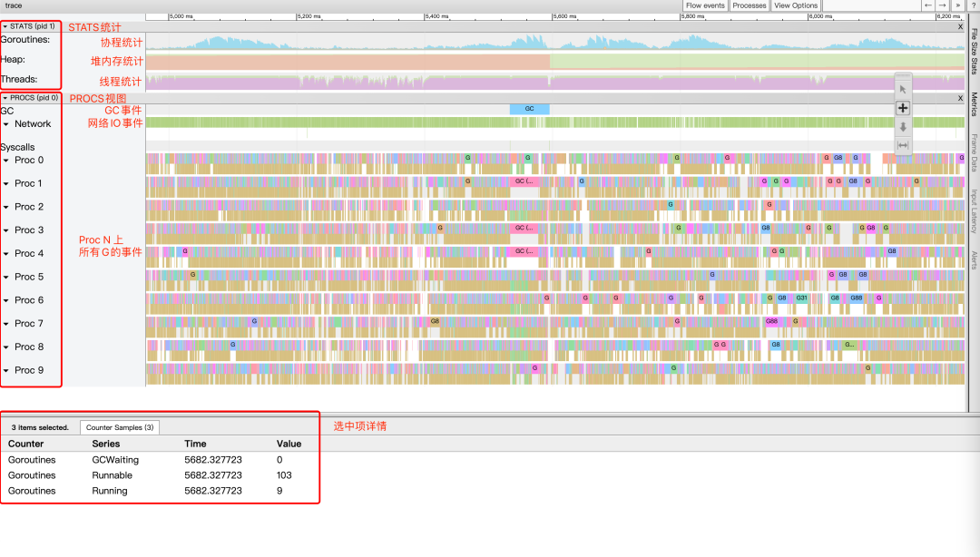Close the STATS (pid 1) section
980x557 pixels.
tap(961, 26)
